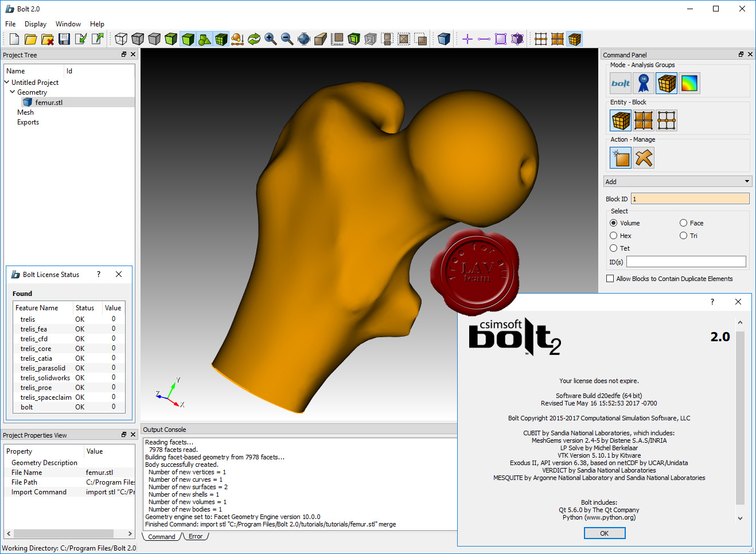Open the Window menu
Image resolution: width=756 pixels, height=554 pixels.
coord(68,24)
